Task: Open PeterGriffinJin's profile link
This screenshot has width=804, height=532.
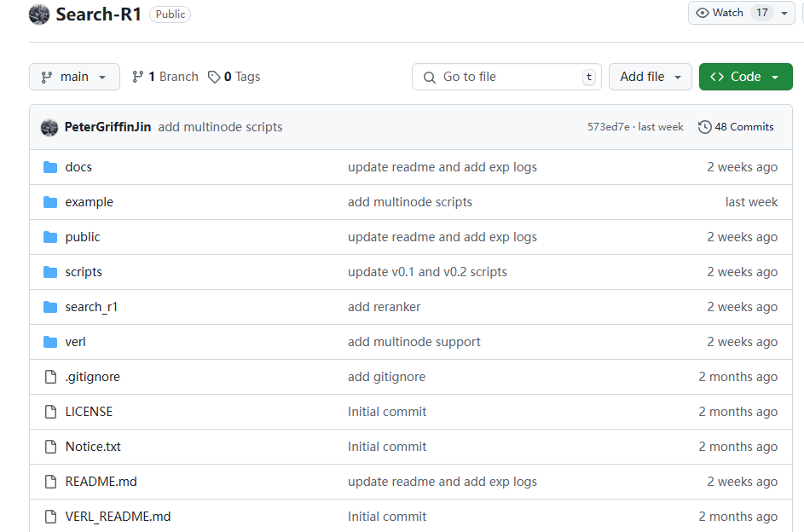Action: point(107,127)
